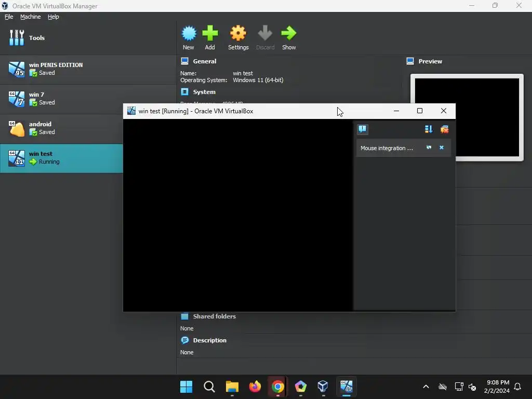Click the General section header

point(204,61)
